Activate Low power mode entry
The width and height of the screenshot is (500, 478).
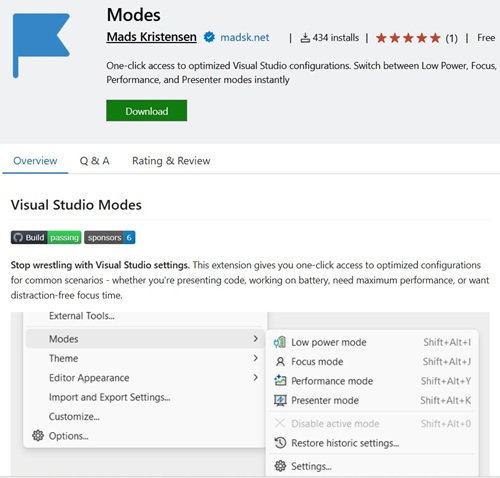372,342
